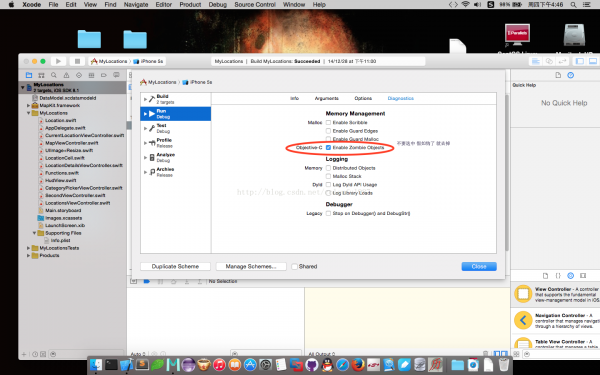Open the Issue navigator warning icon
This screenshot has width=600, height=375.
[x=66, y=75]
